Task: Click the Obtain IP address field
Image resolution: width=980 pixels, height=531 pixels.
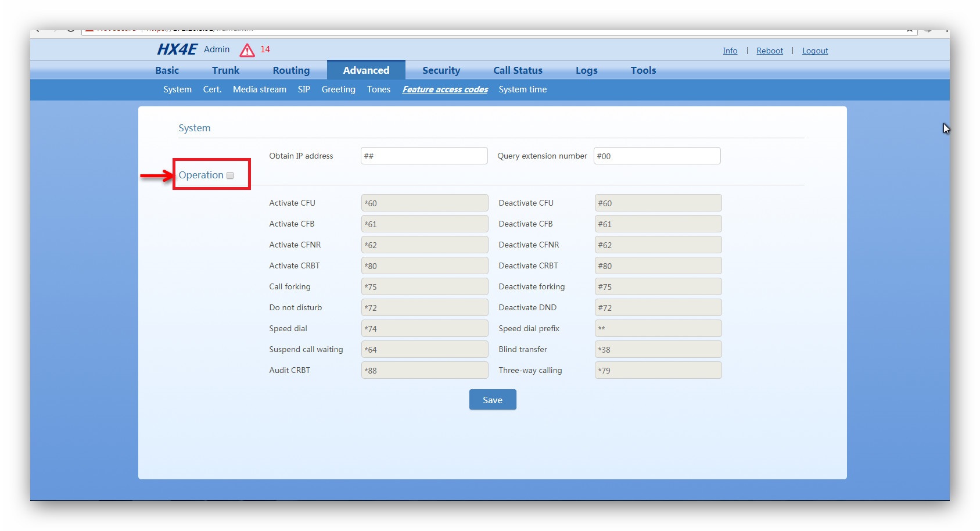Action: click(423, 156)
